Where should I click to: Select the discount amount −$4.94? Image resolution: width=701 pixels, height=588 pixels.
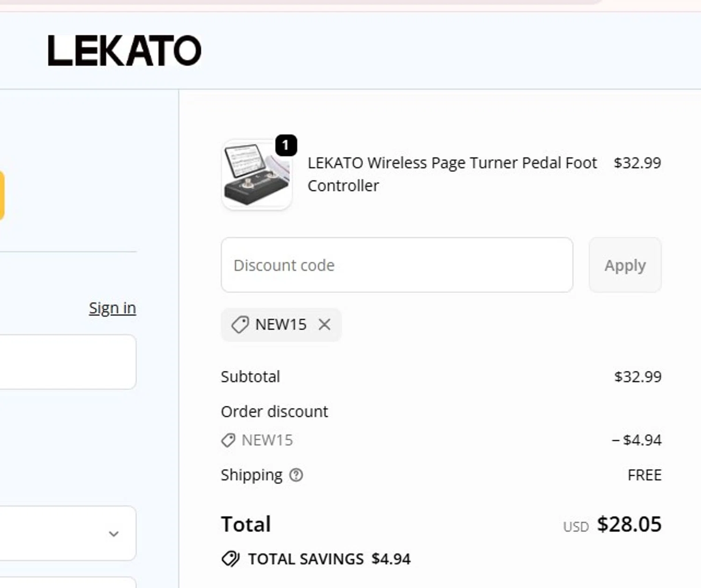(x=637, y=440)
